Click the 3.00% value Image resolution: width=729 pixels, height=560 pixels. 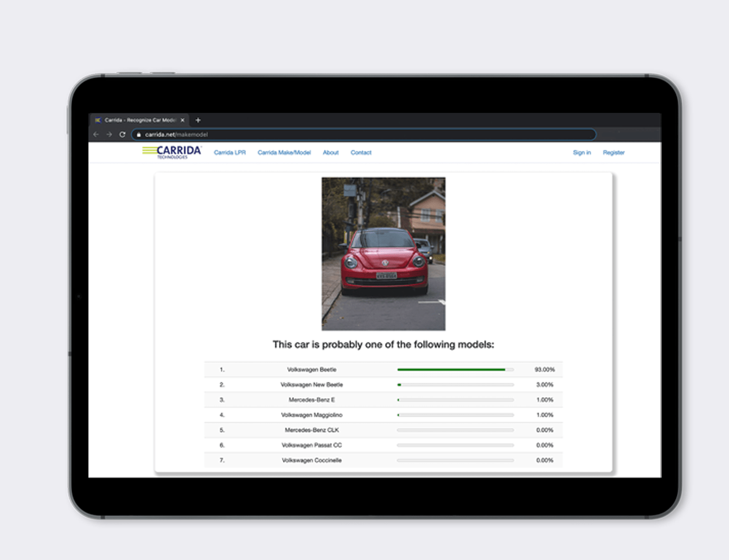point(545,385)
